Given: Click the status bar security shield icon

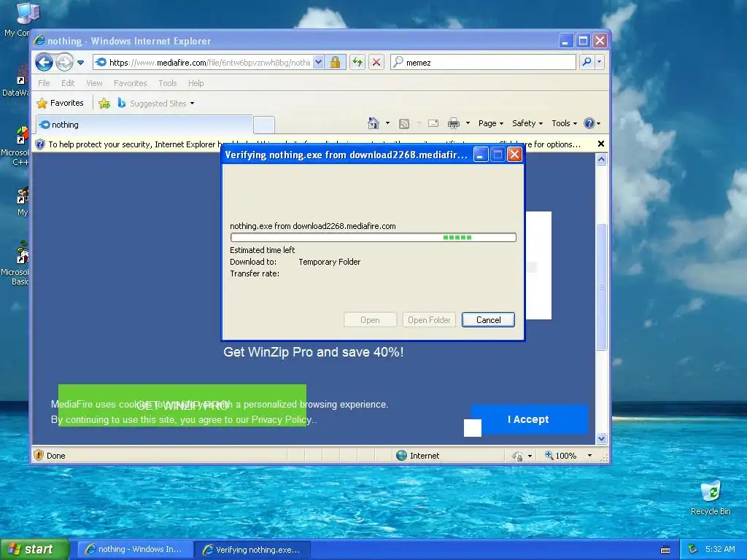Looking at the screenshot, I should click(39, 456).
